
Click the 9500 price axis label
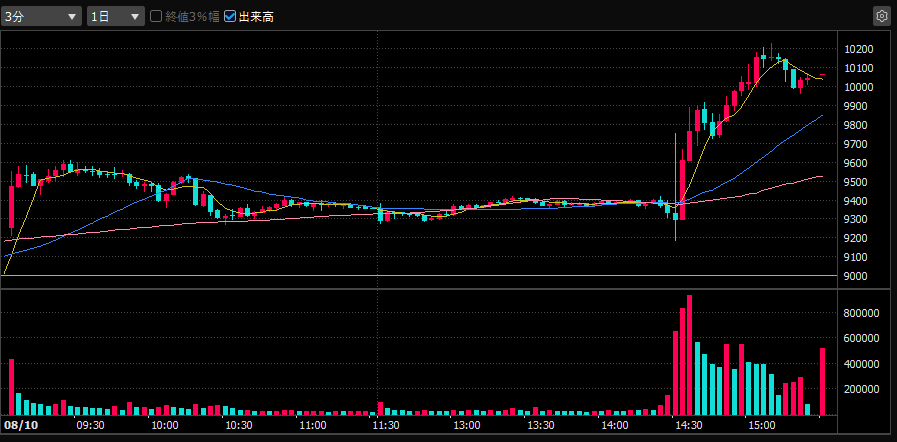pyautogui.click(x=856, y=182)
